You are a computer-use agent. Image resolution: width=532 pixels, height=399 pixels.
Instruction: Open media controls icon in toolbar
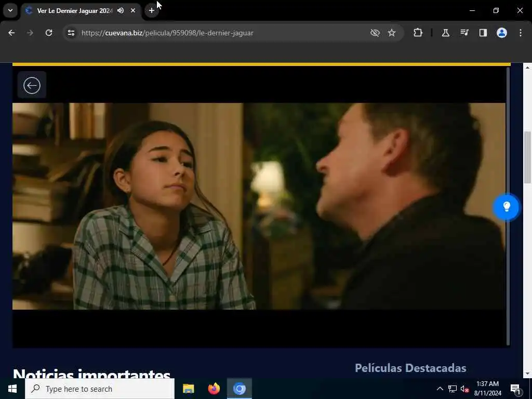point(464,33)
